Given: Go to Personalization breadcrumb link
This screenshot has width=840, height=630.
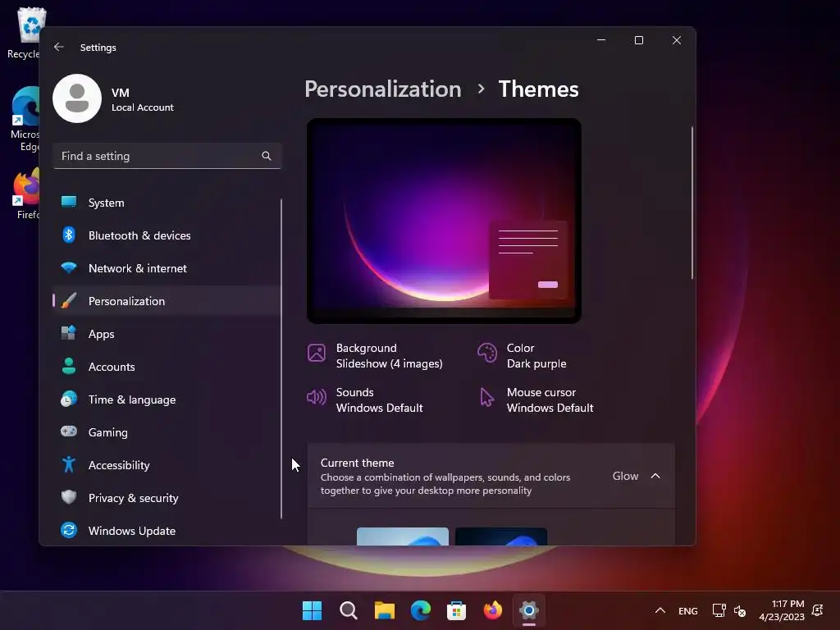Looking at the screenshot, I should (383, 89).
